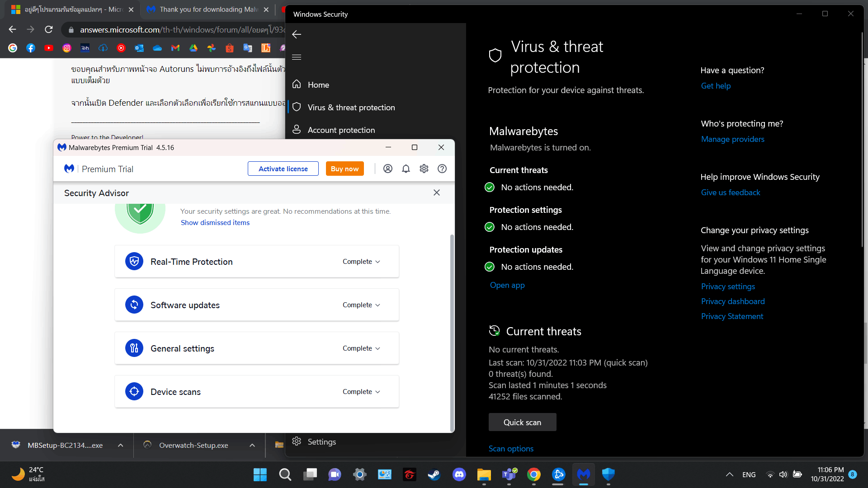Open Malwarebytes notifications bell

click(406, 169)
